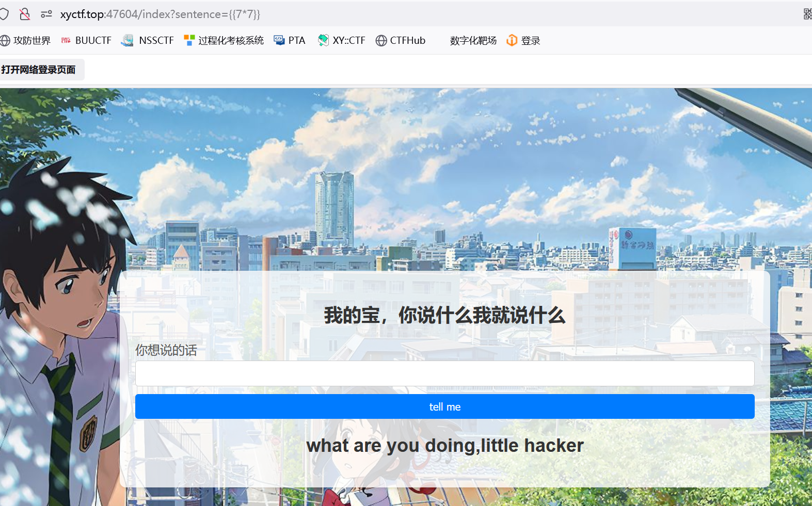Open the 登录 bookmark
This screenshot has width=812, height=506.
[524, 40]
